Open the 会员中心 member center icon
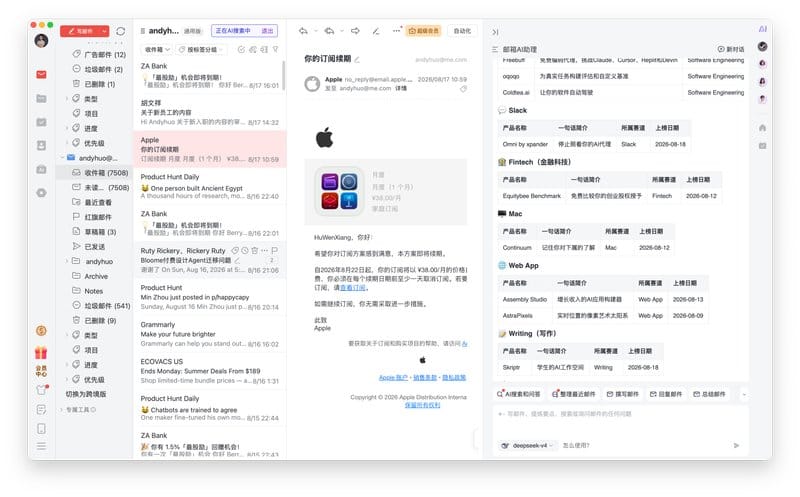The width and height of the screenshot is (800, 497). pyautogui.click(x=41, y=371)
